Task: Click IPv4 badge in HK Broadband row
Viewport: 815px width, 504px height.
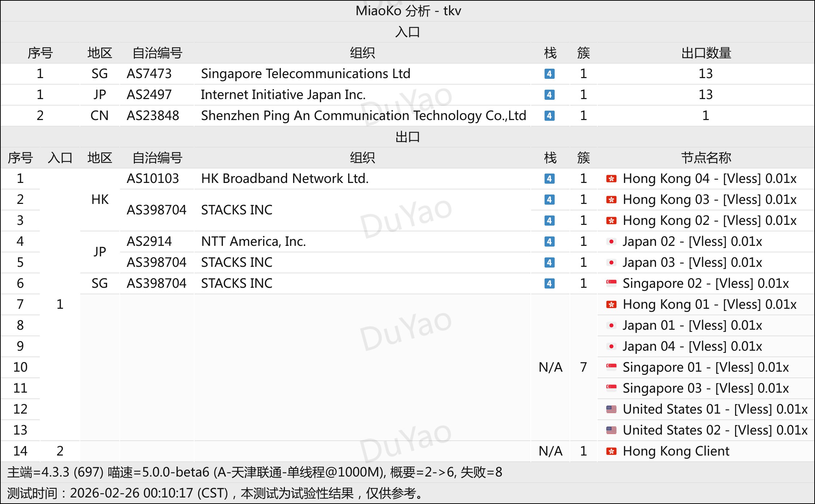Action: (549, 179)
